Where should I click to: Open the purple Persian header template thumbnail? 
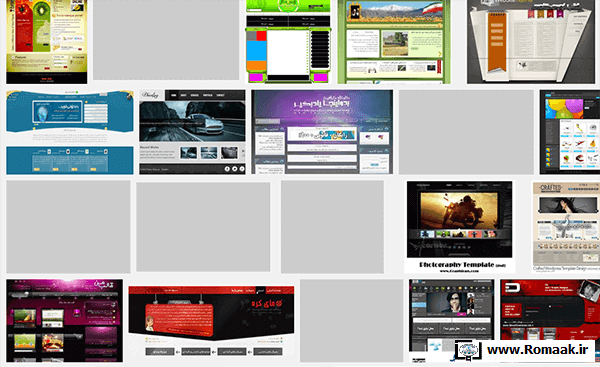pos(322,132)
